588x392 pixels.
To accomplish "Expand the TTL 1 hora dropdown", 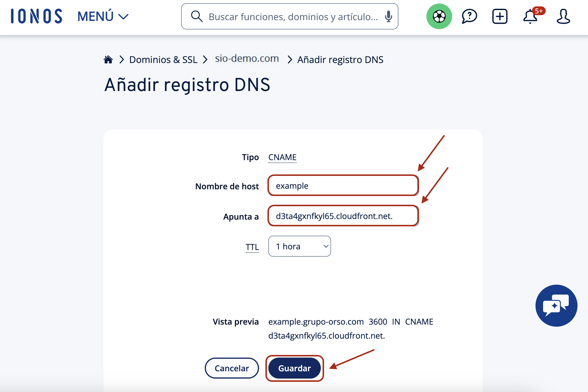I will [x=300, y=246].
